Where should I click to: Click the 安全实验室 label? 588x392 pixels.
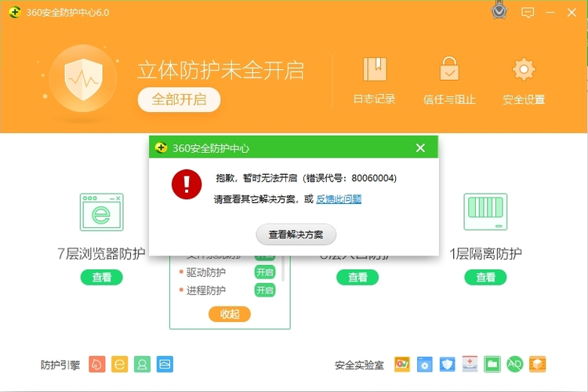pos(359,365)
